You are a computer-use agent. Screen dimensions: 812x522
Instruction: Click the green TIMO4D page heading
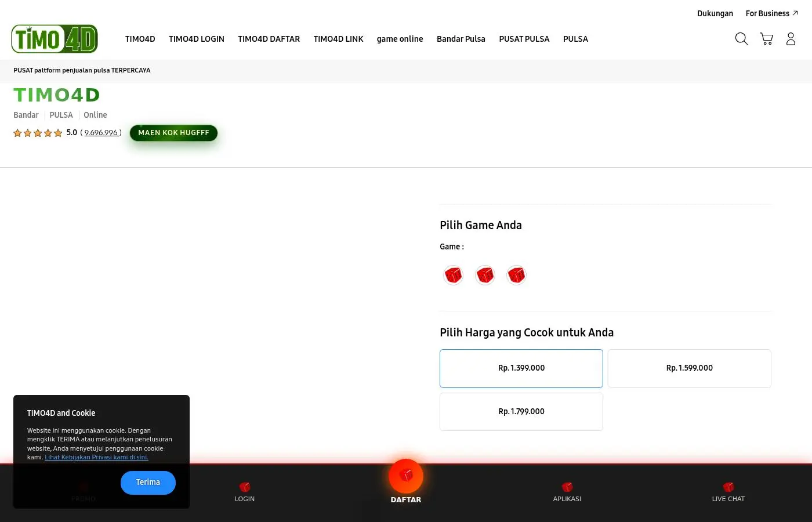click(57, 95)
